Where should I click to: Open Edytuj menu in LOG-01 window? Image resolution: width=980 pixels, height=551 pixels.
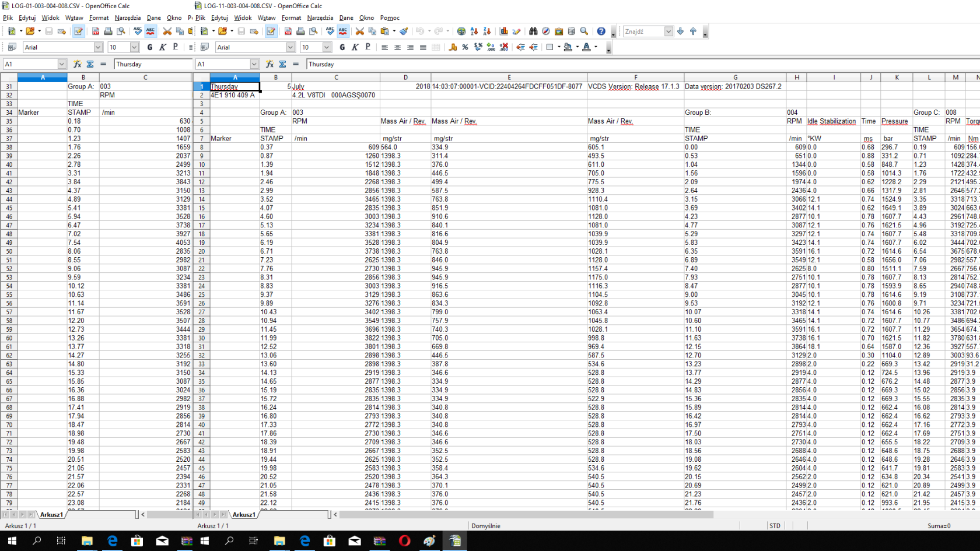(x=27, y=18)
